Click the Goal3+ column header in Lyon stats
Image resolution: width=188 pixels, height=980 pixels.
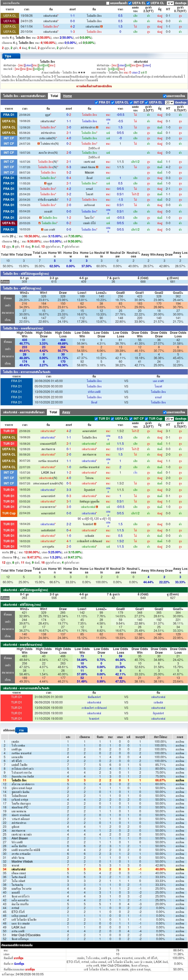(x=178, y=293)
